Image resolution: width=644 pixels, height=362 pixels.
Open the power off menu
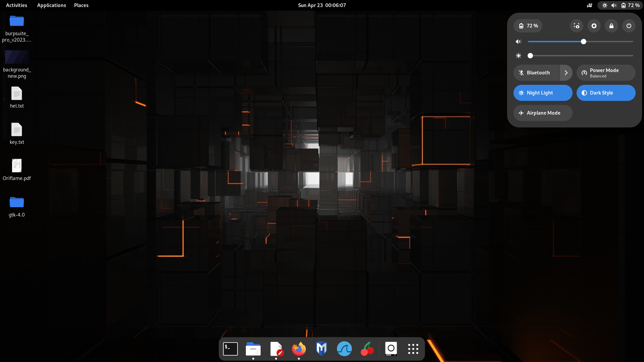(x=629, y=26)
